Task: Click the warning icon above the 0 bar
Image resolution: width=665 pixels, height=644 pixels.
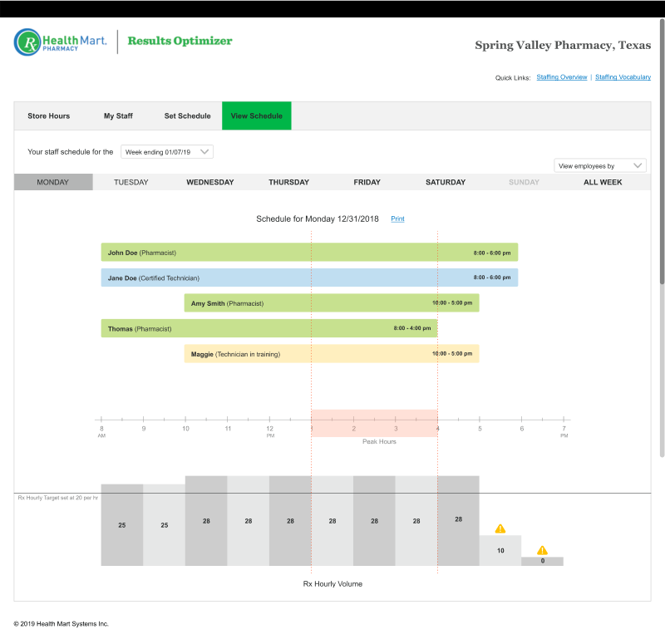Action: (x=543, y=550)
